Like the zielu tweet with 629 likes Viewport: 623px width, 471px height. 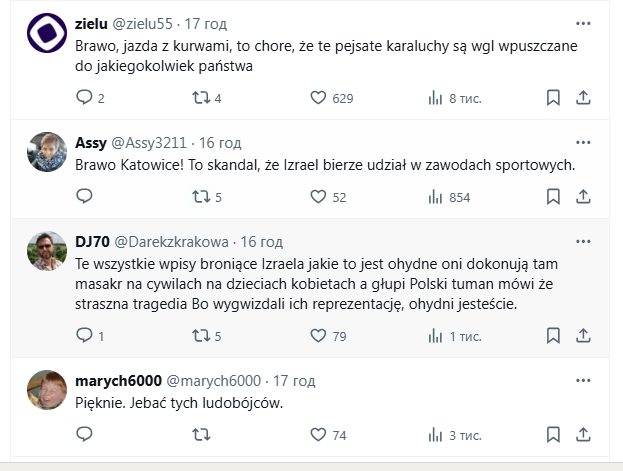pyautogui.click(x=319, y=98)
